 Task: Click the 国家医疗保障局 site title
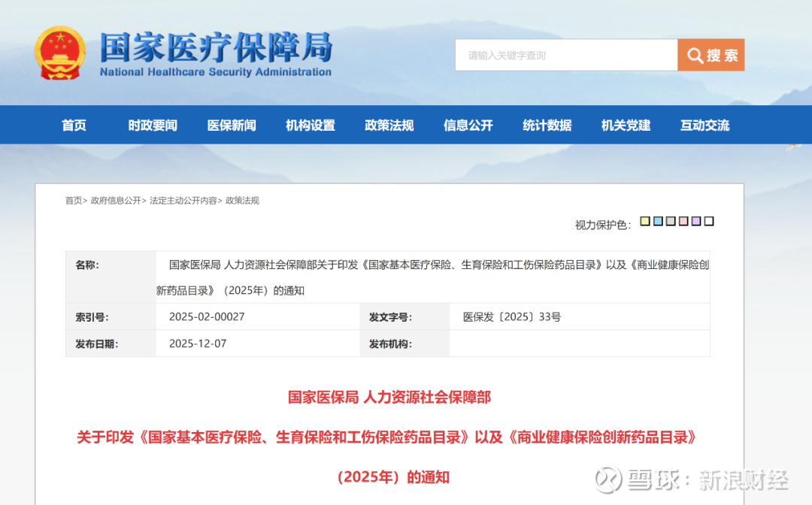point(216,47)
